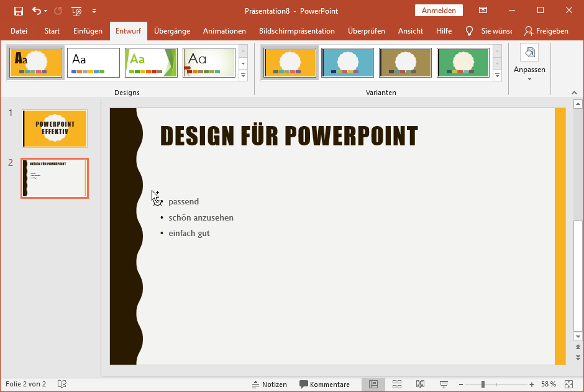Expand the full Designs gallery
Image resolution: width=584 pixels, height=392 pixels.
point(243,75)
